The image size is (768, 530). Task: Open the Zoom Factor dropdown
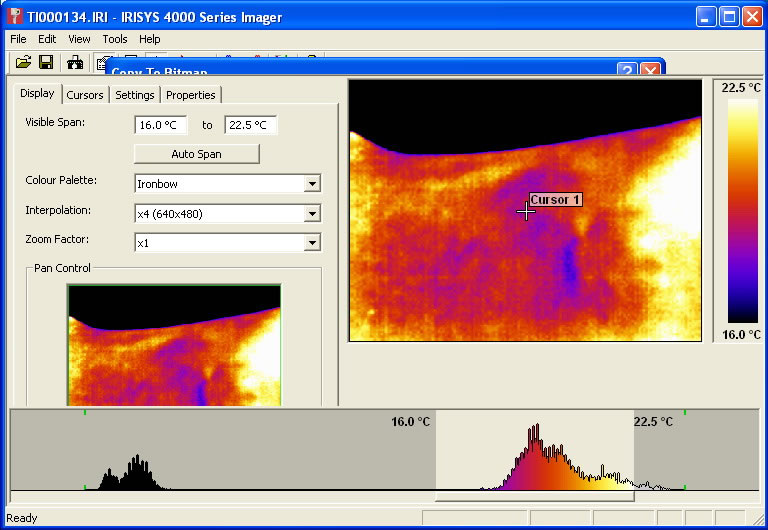[312, 243]
